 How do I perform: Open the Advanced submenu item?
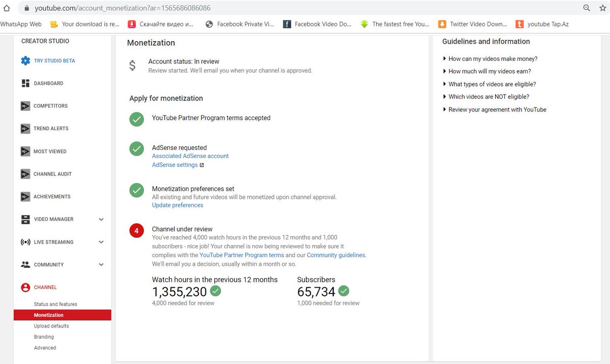[x=45, y=348]
